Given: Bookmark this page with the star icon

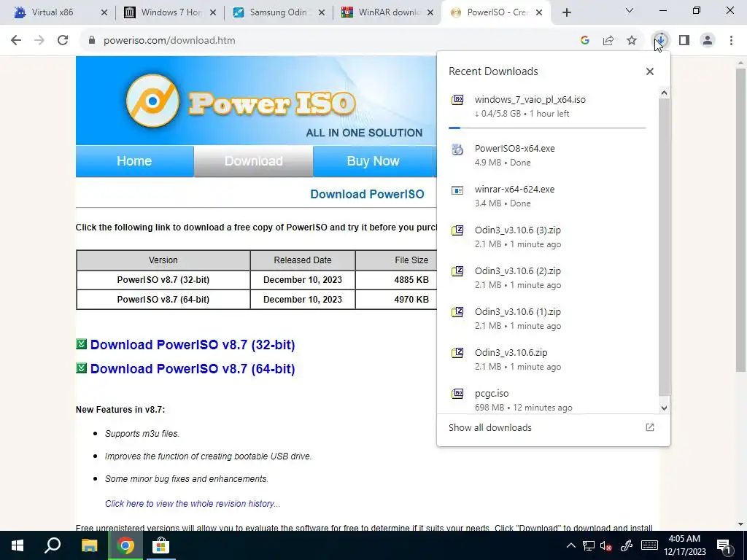Looking at the screenshot, I should coord(632,41).
